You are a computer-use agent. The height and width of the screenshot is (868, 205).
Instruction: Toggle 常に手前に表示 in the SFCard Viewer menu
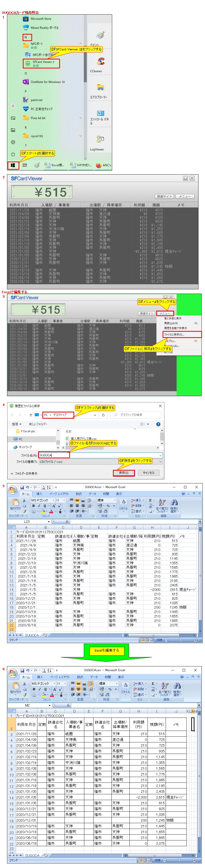pyautogui.click(x=173, y=318)
